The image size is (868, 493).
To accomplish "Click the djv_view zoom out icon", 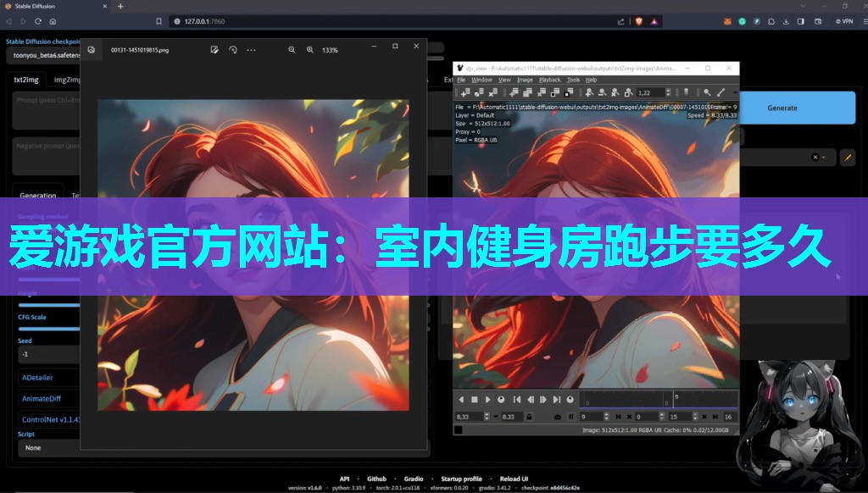I will tap(603, 92).
